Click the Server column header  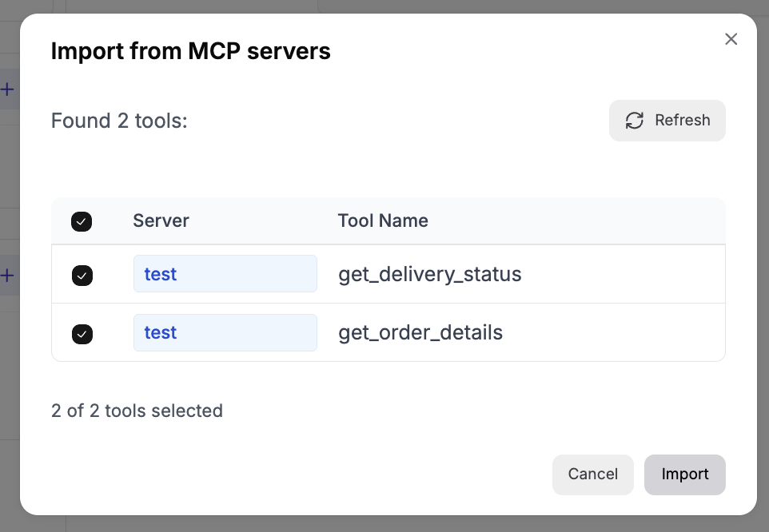[161, 220]
